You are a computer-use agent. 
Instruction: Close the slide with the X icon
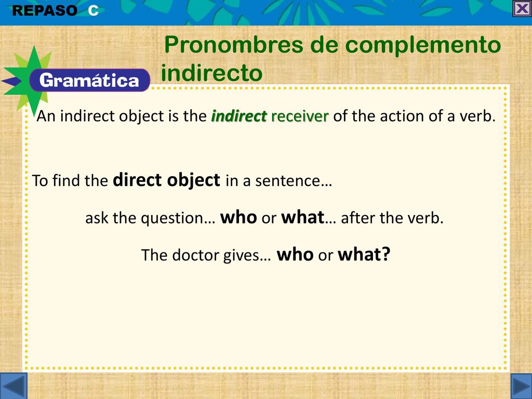click(x=522, y=8)
